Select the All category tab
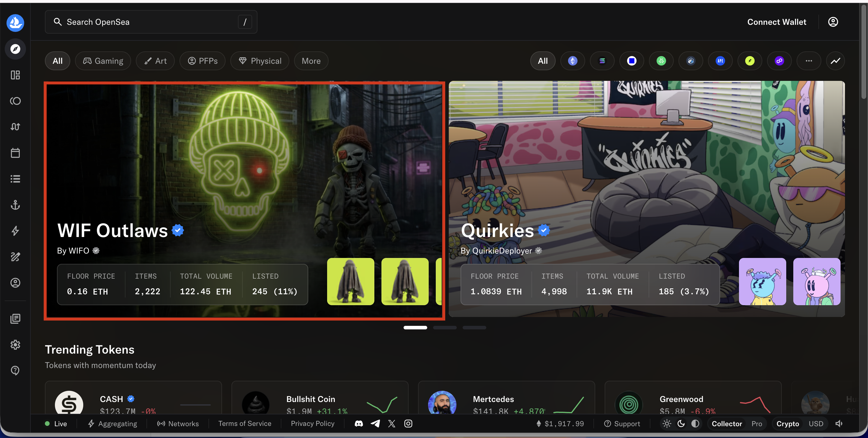This screenshot has width=868, height=438. tap(58, 61)
